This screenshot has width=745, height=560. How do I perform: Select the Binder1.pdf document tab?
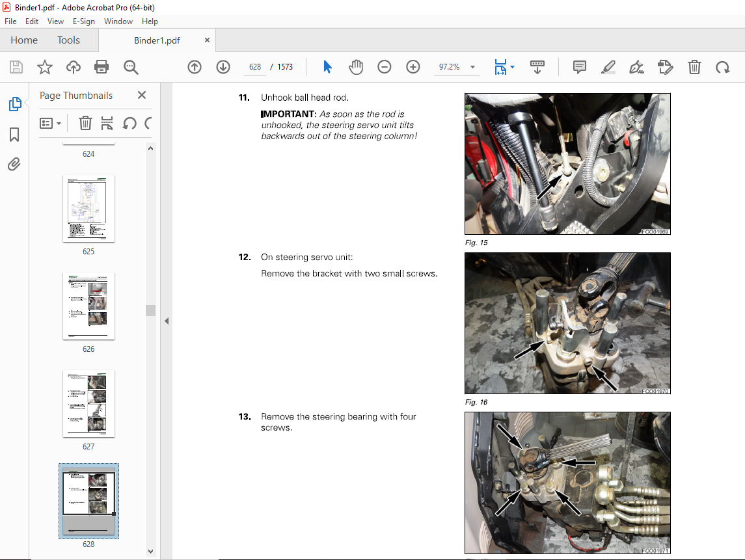[157, 40]
